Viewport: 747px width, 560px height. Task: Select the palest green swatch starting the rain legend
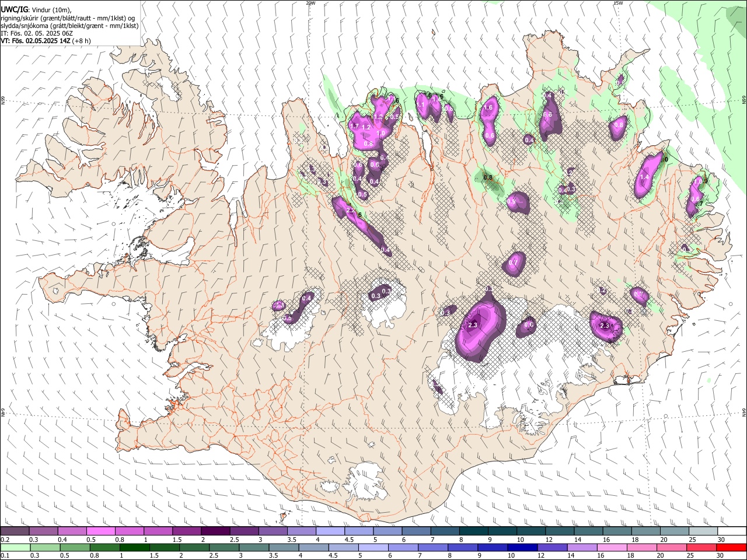tap(15, 547)
